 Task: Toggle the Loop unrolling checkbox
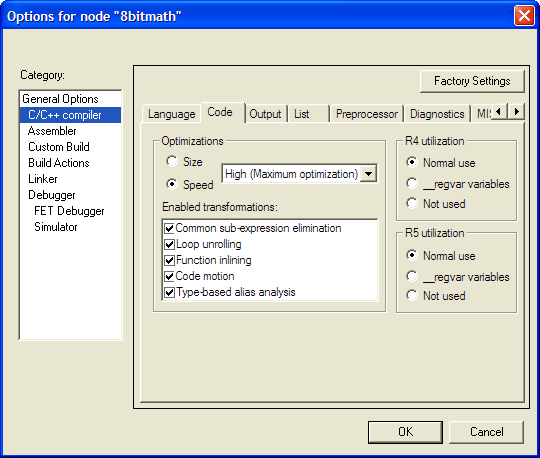pos(169,244)
